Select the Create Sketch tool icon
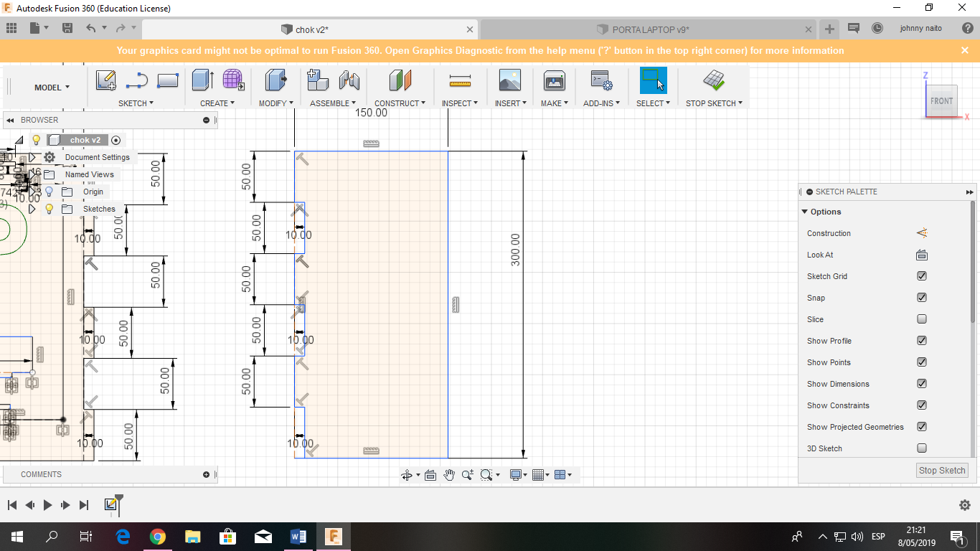 click(x=106, y=80)
